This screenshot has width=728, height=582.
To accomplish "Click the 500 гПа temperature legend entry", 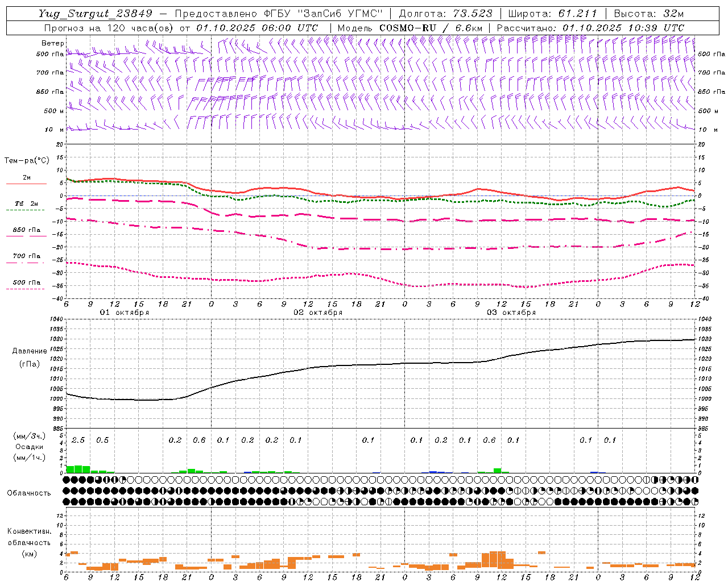I will click(26, 282).
